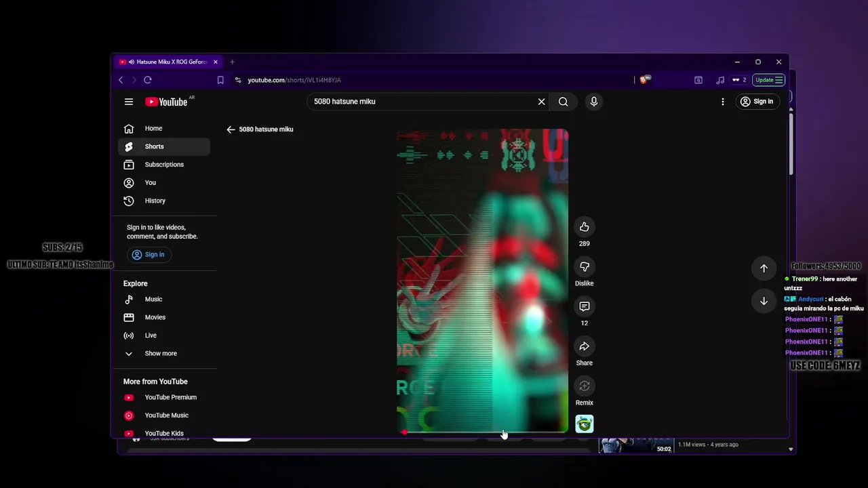Click the YouTube logo

tap(166, 102)
